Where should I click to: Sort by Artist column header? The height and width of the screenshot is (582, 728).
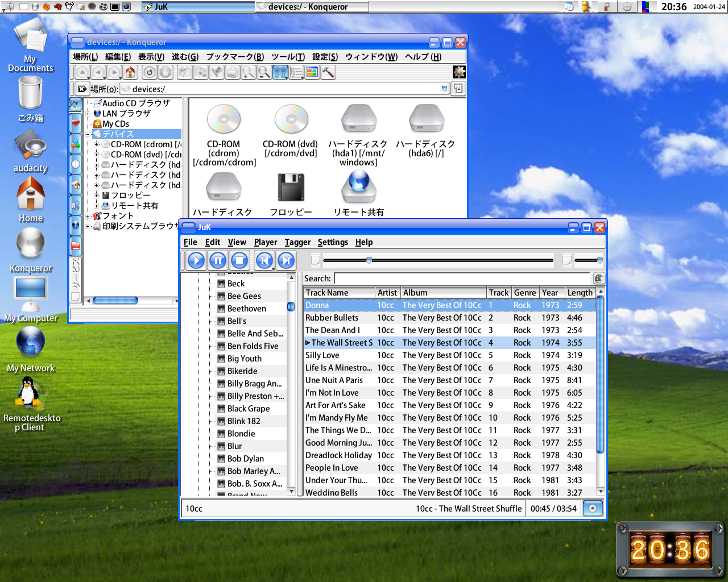tap(388, 293)
